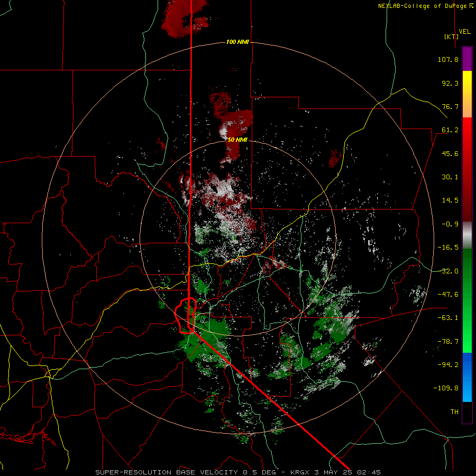Click the purple segment of the color bar
Viewport: 476px width, 476px height.
[467, 59]
